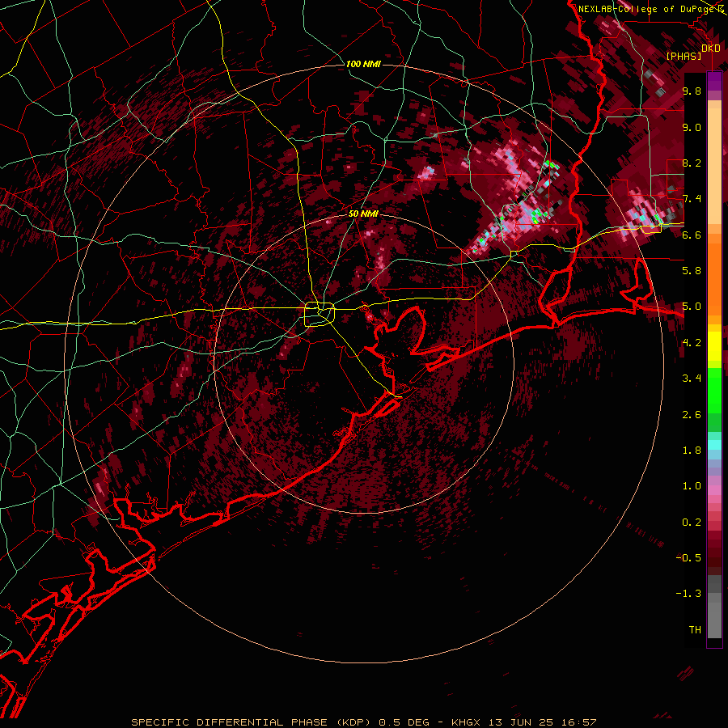Pick the orange segment of the color bar

tap(714, 278)
